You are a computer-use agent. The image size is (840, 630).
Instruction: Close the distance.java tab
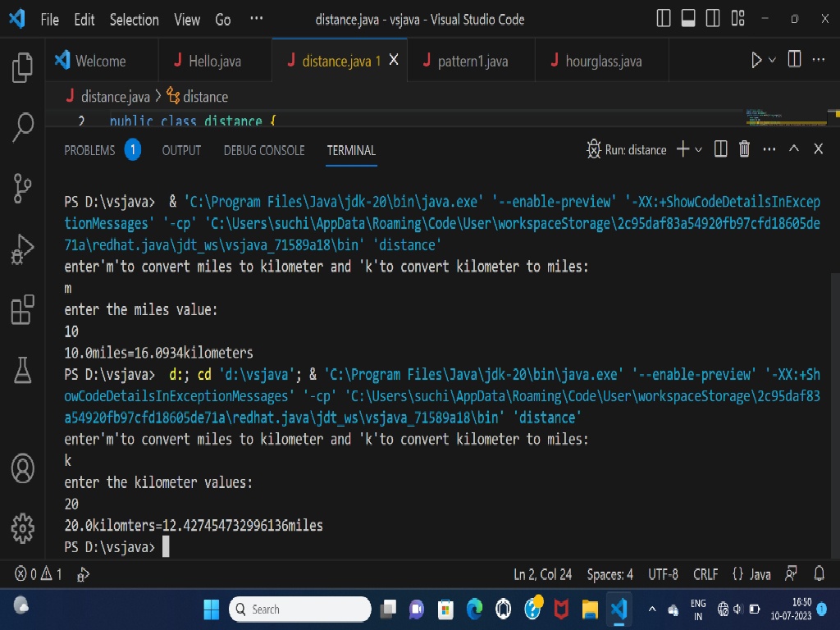[394, 60]
